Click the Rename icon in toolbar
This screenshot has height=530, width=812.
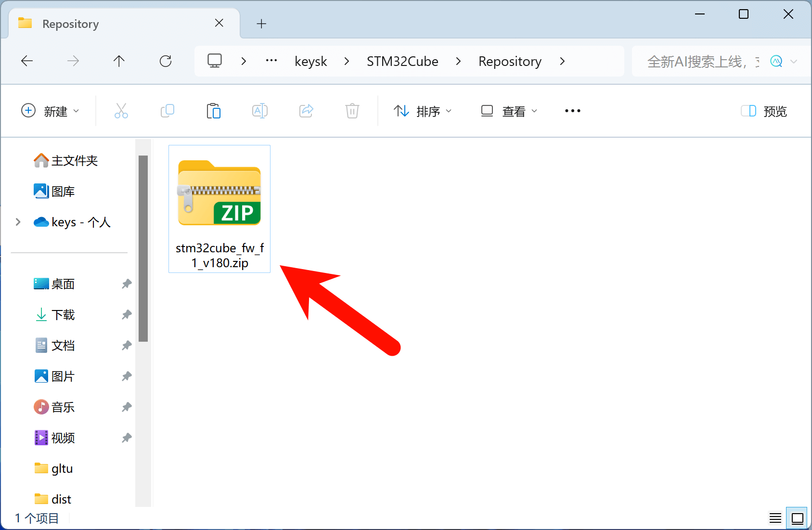(260, 111)
